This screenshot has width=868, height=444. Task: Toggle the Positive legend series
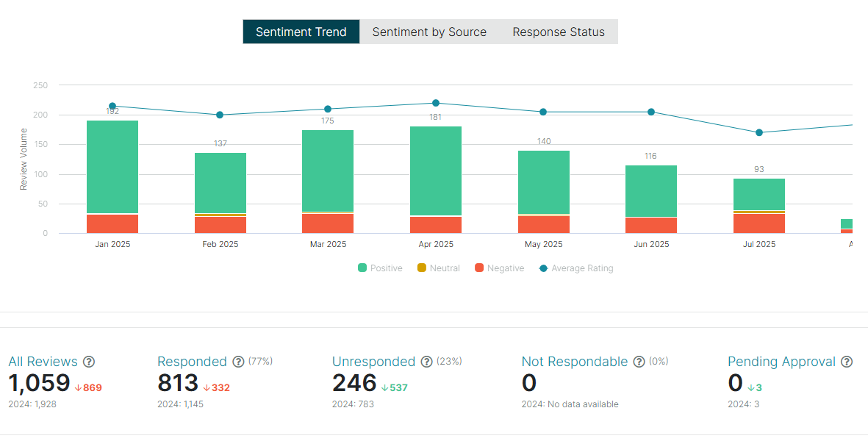click(x=380, y=268)
